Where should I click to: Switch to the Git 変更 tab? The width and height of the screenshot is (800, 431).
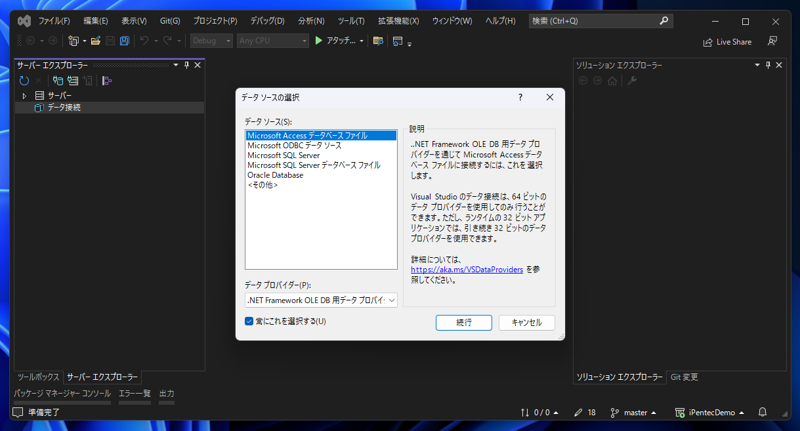pyautogui.click(x=684, y=377)
